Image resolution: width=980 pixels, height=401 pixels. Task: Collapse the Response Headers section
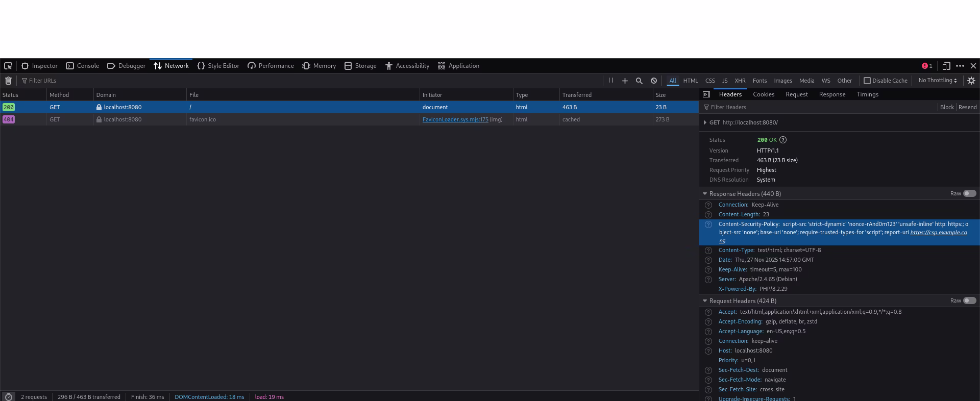(705, 194)
